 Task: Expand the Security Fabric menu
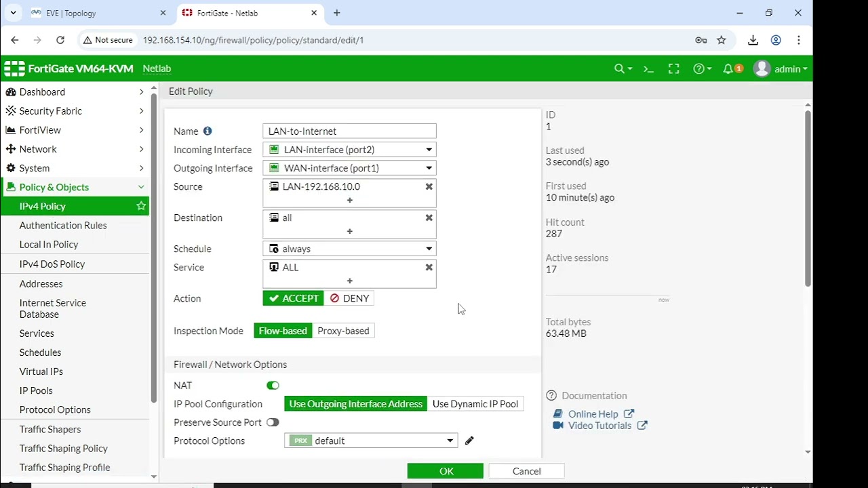click(75, 110)
